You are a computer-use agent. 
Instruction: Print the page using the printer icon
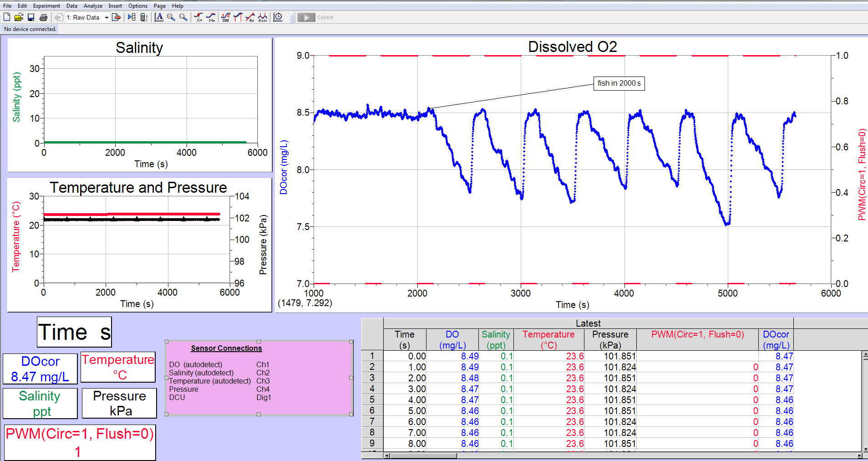pos(43,17)
